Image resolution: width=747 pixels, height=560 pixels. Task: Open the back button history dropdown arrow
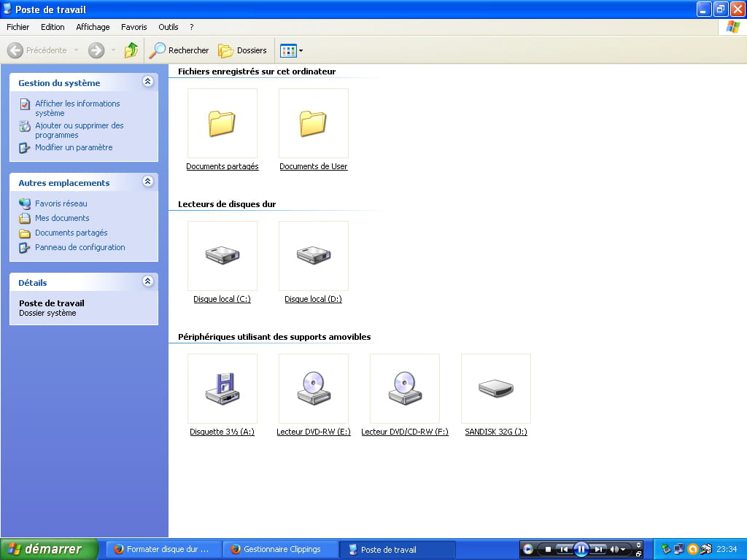[x=76, y=50]
